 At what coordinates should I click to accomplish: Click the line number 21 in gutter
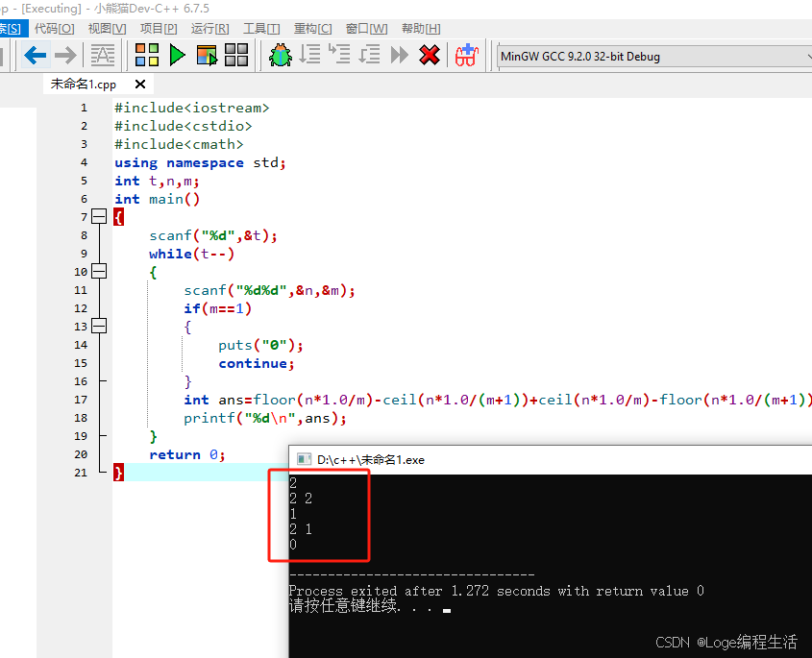81,473
